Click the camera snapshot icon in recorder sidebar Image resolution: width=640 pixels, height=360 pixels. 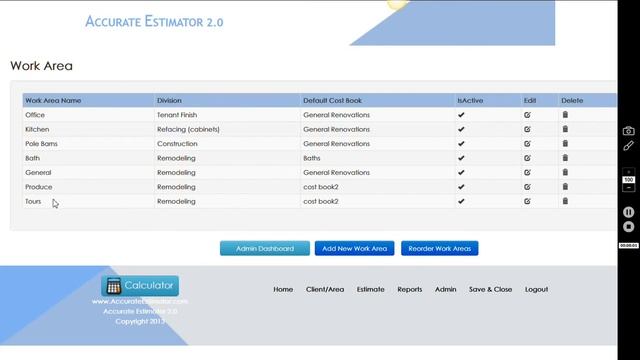tap(629, 131)
